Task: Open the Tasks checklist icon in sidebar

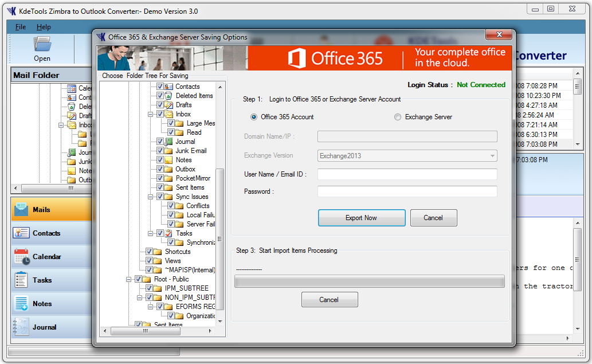Action: (x=21, y=280)
